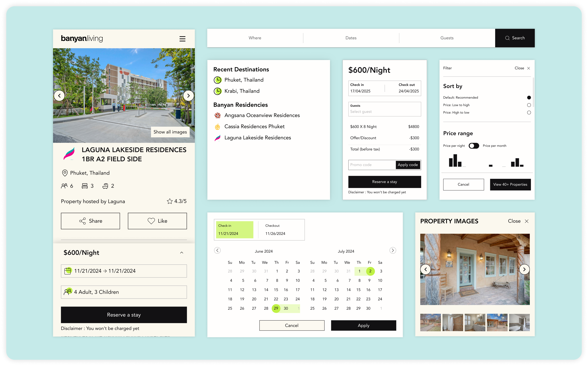Click the Promo code input field
Viewport: 588px width, 366px height.
tap(372, 165)
